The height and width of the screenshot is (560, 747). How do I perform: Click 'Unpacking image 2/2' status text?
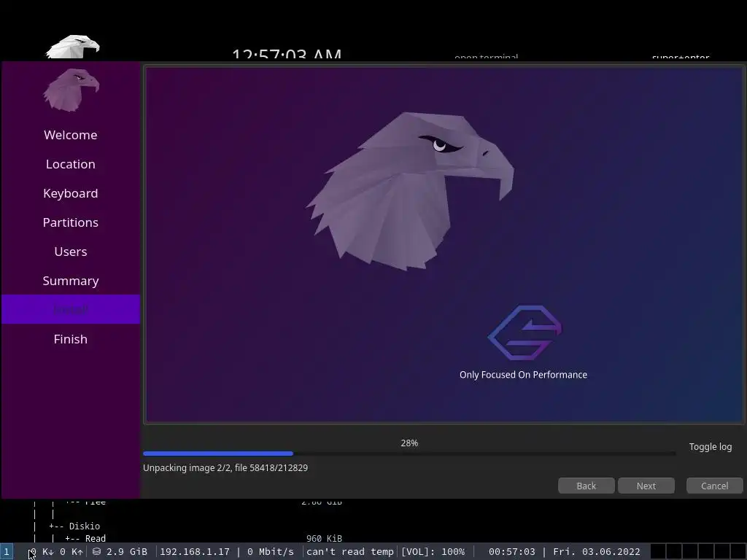click(225, 467)
